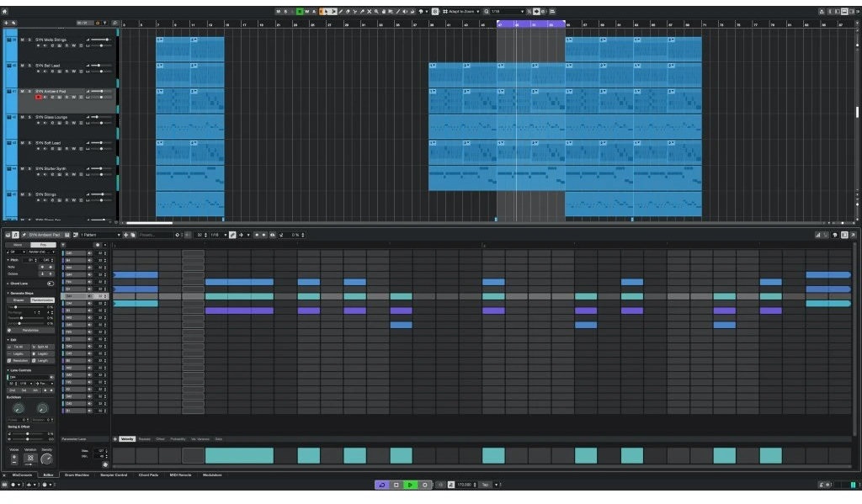The width and height of the screenshot is (862, 504).
Task: Collapse the Lane Controls section
Action: tap(8, 370)
